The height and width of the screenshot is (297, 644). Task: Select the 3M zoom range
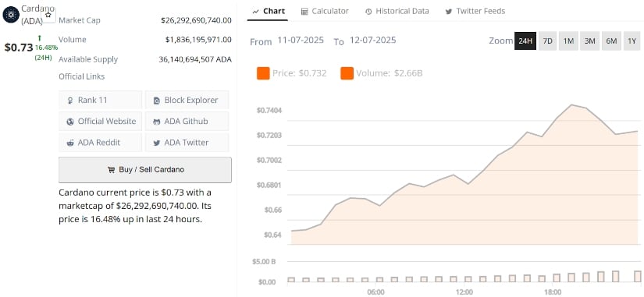[x=590, y=41]
